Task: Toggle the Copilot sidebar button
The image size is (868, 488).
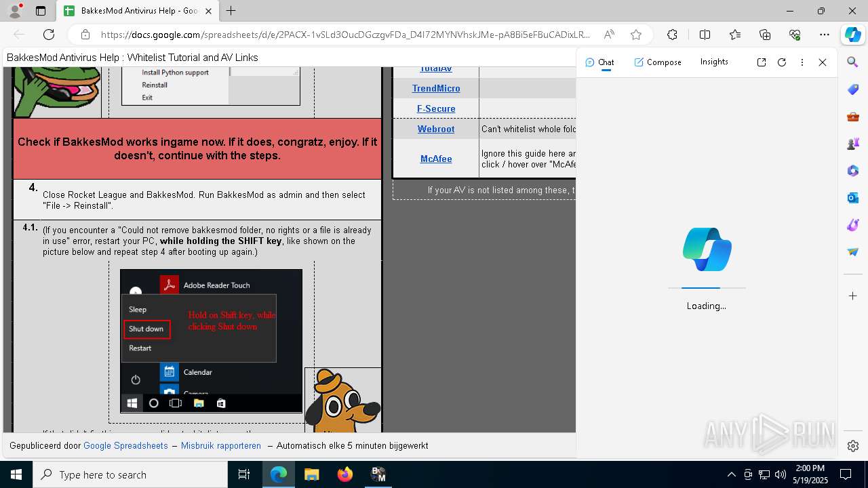Action: [x=852, y=35]
